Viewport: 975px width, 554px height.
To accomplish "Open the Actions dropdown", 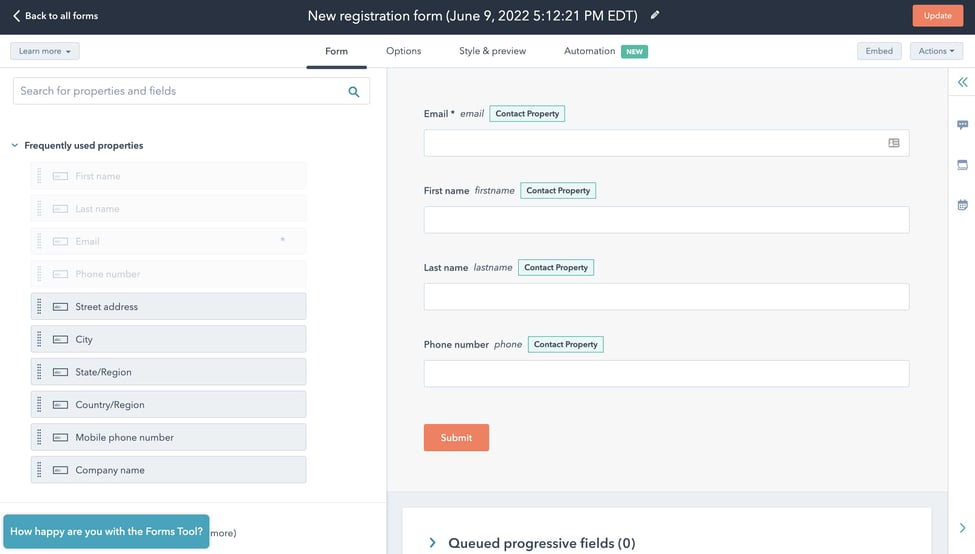I will pyautogui.click(x=936, y=51).
